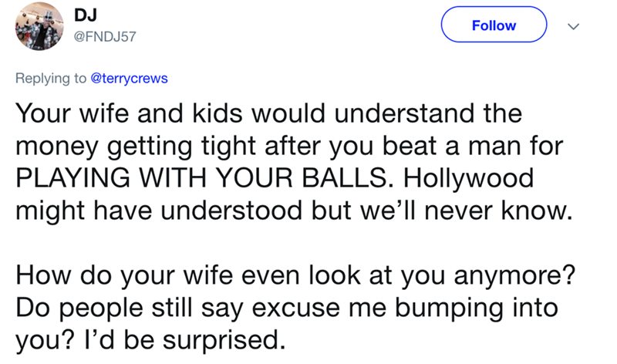Click the words 'bumping into' in the tweet
Viewport: 617px width, 364px height.
click(485, 305)
